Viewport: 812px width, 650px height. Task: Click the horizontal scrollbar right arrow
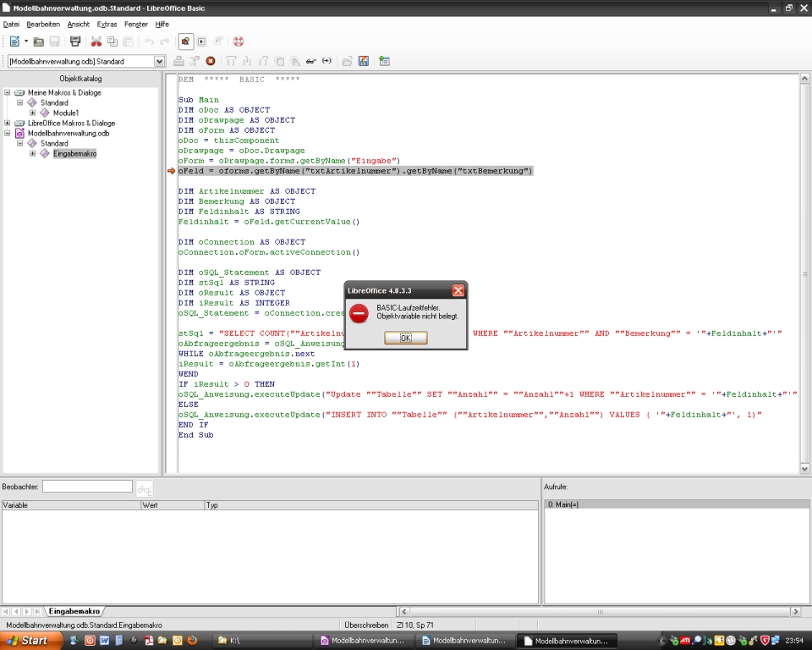[796, 612]
